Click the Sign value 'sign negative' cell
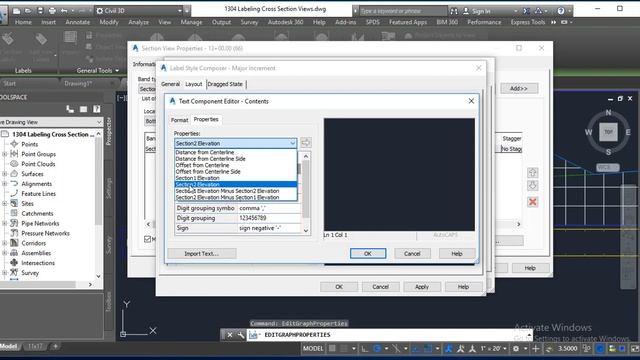The width and height of the screenshot is (640, 360). coord(269,228)
